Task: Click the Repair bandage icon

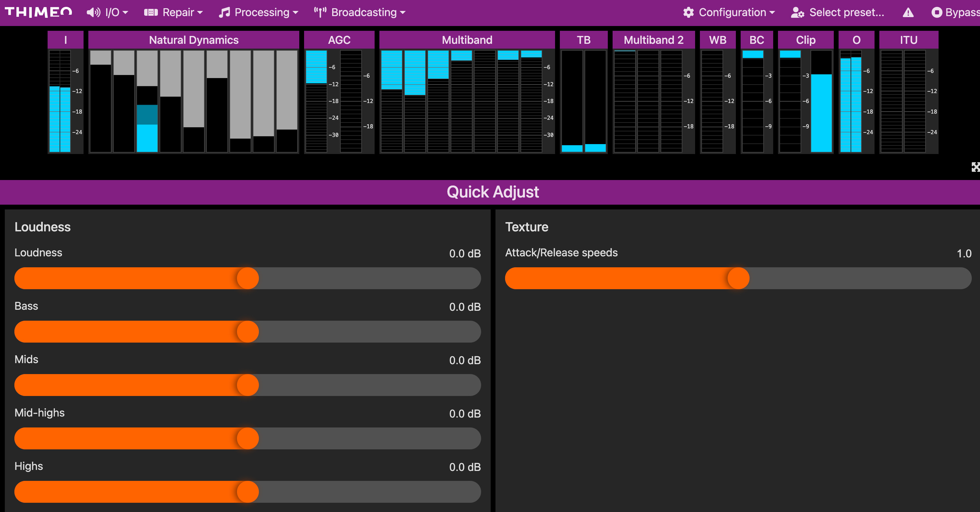Action: (x=151, y=13)
